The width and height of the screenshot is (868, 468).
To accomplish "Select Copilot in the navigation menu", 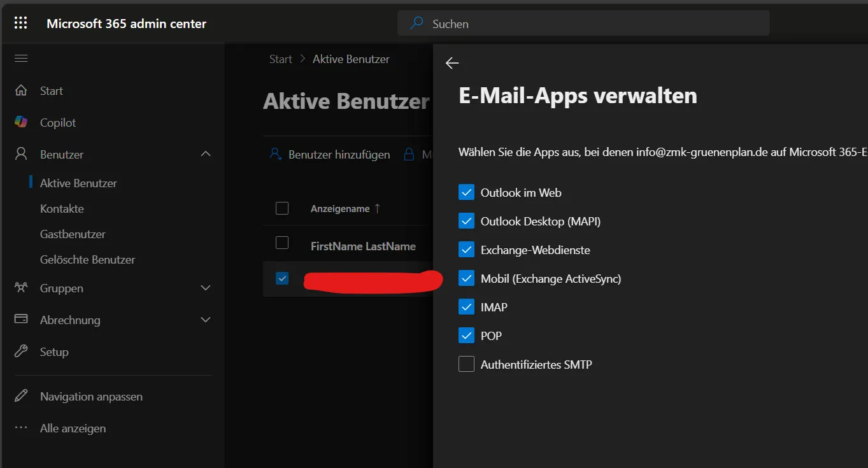I will tap(58, 122).
